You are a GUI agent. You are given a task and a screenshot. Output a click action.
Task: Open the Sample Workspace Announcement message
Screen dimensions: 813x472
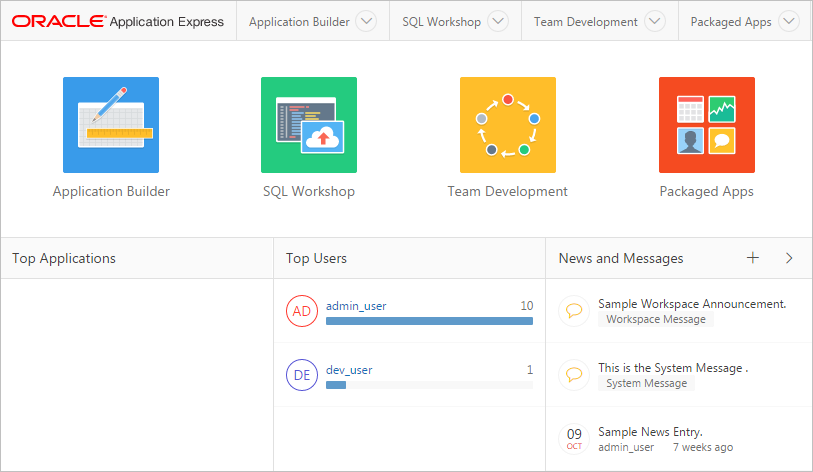pos(692,303)
